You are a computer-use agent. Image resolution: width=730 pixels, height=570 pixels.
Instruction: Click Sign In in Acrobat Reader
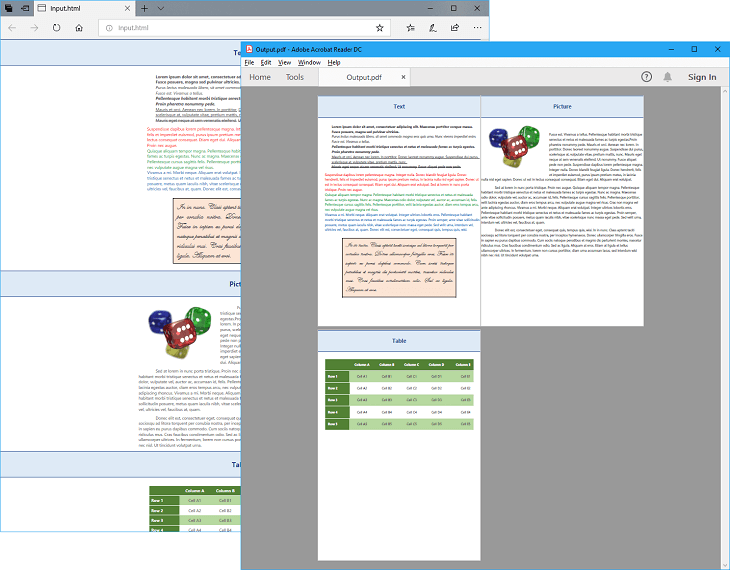click(702, 77)
